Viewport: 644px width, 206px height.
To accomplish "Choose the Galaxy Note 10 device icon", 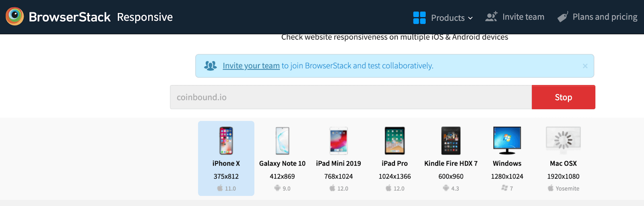I will point(282,141).
